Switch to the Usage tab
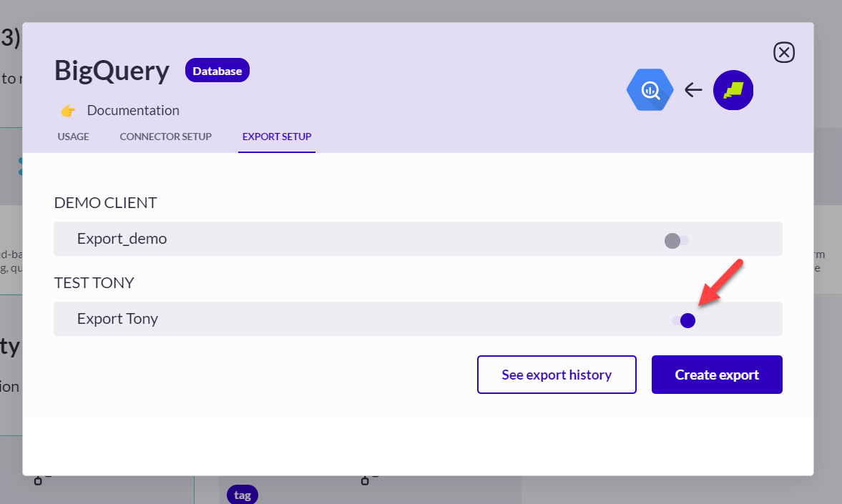 (x=73, y=137)
